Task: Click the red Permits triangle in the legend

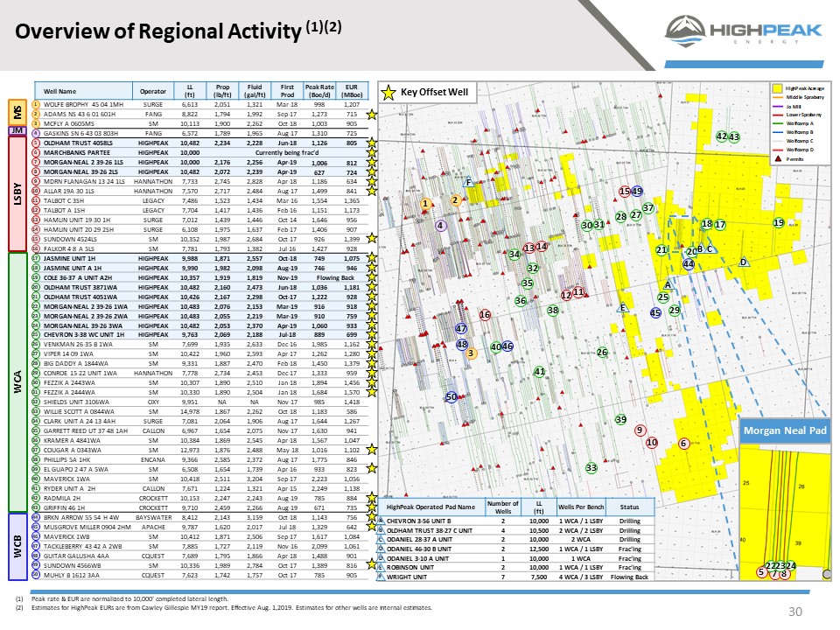Action: [x=778, y=158]
